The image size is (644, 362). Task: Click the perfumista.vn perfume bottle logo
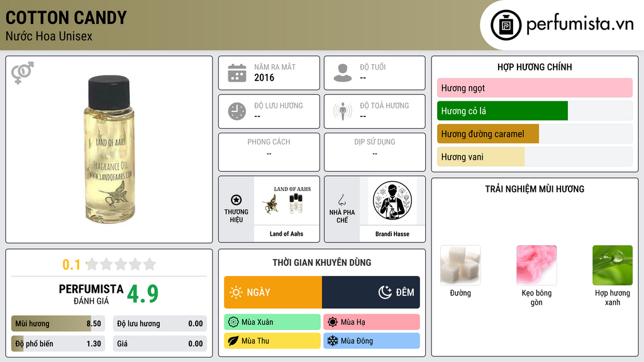[x=506, y=25]
